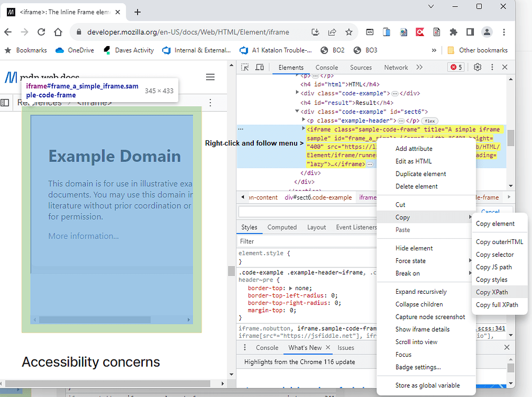Collapse the div#sect6 code-example element
The image size is (532, 397).
coord(297,112)
